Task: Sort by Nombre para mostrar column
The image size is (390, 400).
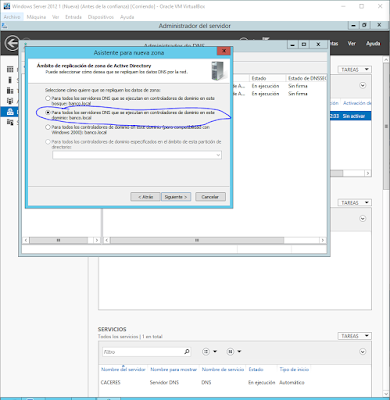Action: [174, 369]
